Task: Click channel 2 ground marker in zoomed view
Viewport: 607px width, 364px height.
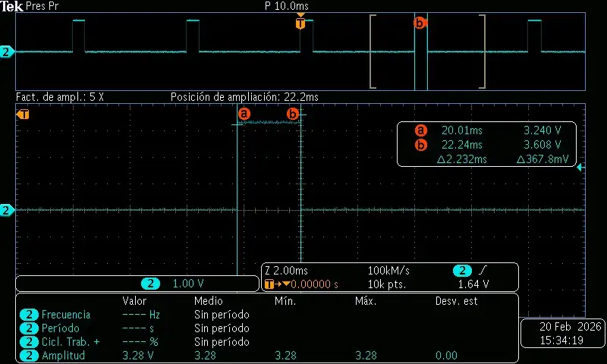Action: (x=7, y=210)
